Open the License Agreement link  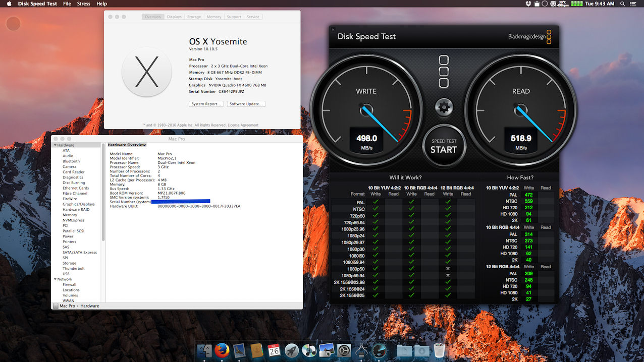coord(244,125)
